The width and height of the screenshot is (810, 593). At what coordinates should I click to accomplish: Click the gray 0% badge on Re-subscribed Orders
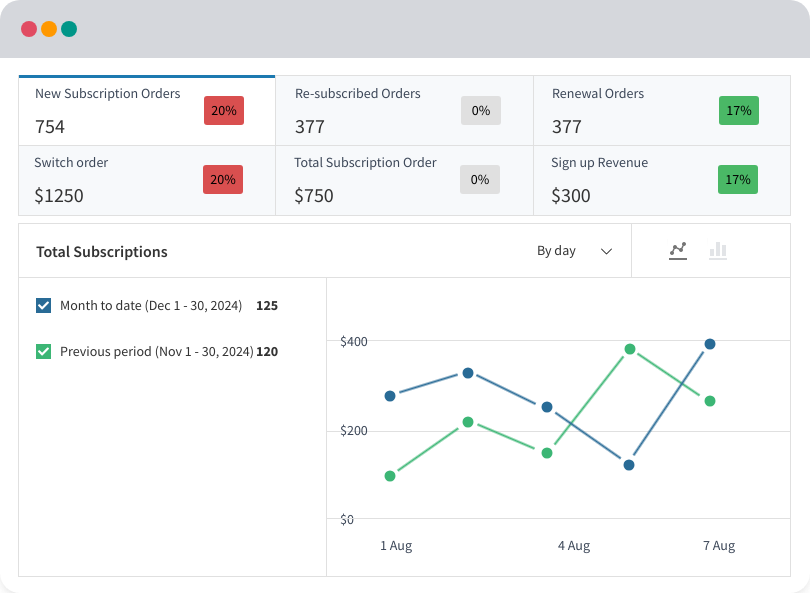(480, 111)
